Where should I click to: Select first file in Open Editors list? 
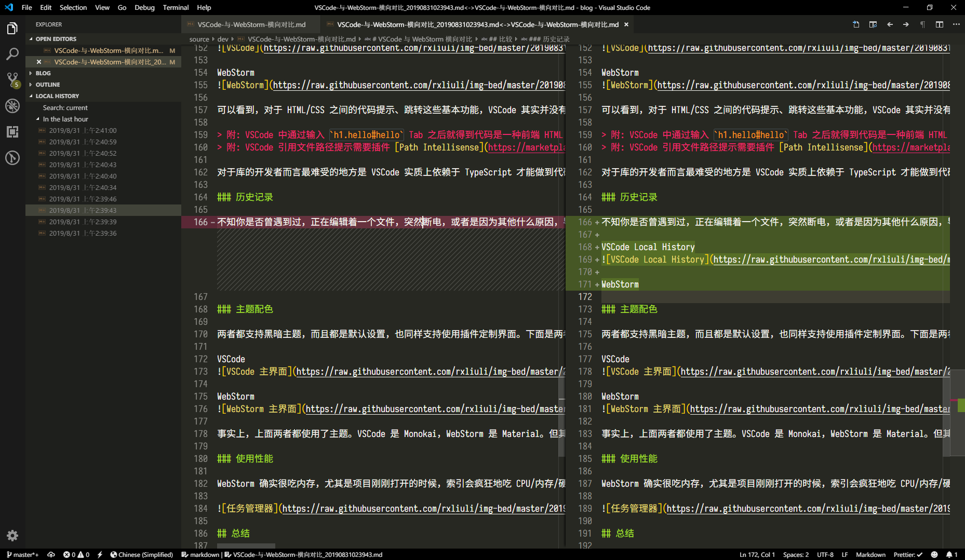click(x=103, y=50)
